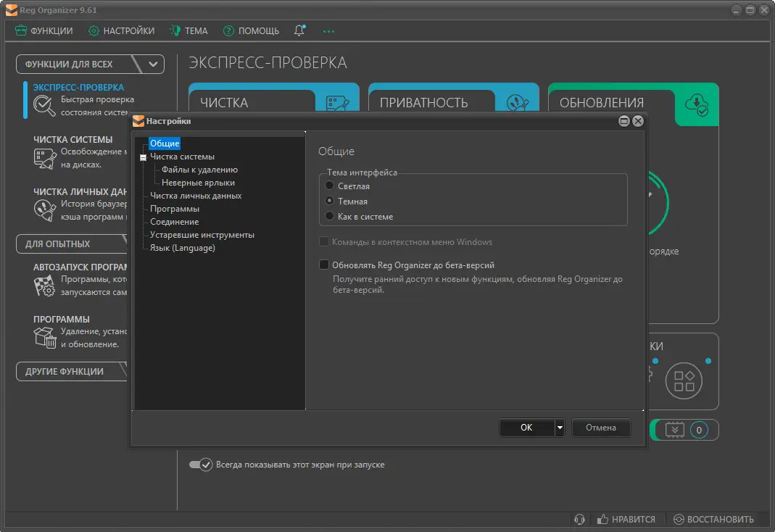775x532 pixels.
Task: Click the download tray icon near counter
Action: 675,430
